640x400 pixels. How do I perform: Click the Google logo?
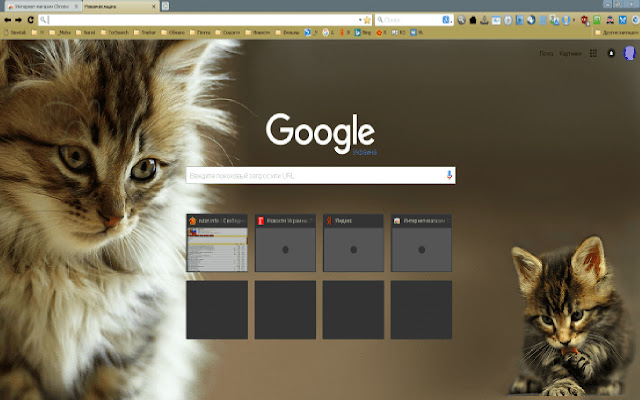coord(320,133)
